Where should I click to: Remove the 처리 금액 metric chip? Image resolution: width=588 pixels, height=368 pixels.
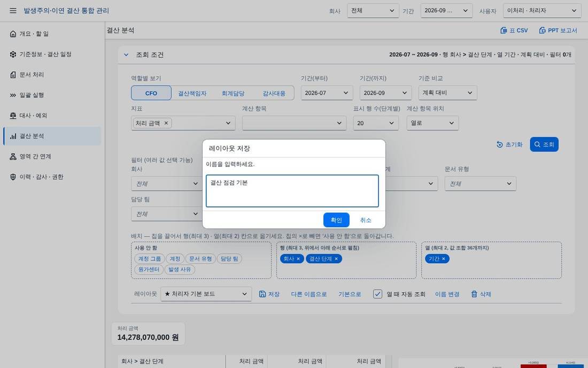click(166, 123)
